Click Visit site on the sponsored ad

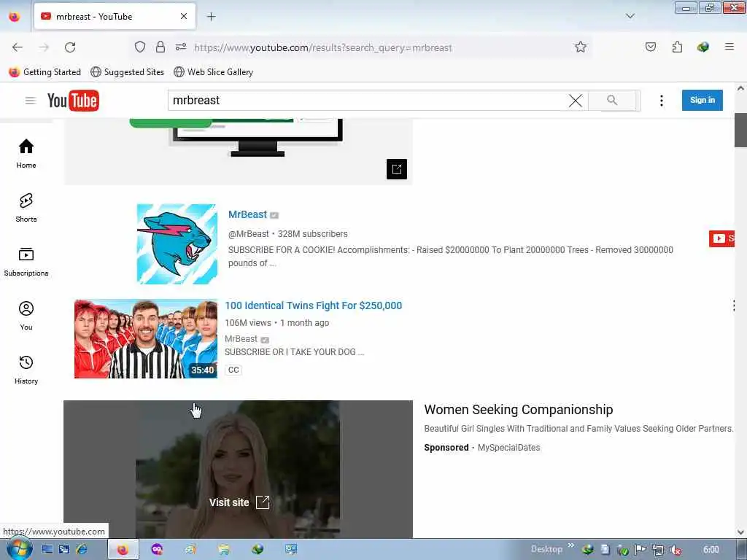coord(239,502)
